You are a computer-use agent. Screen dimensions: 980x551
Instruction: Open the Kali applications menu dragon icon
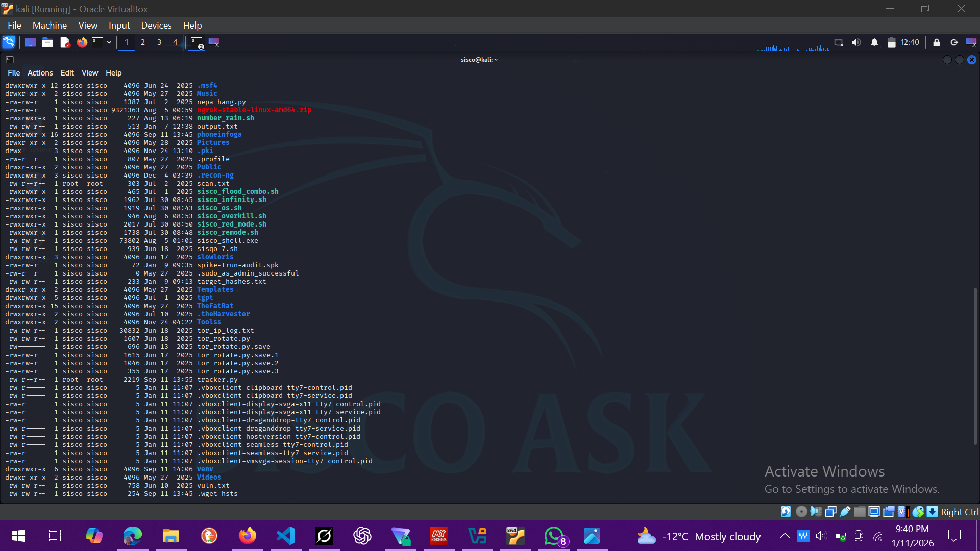point(9,42)
